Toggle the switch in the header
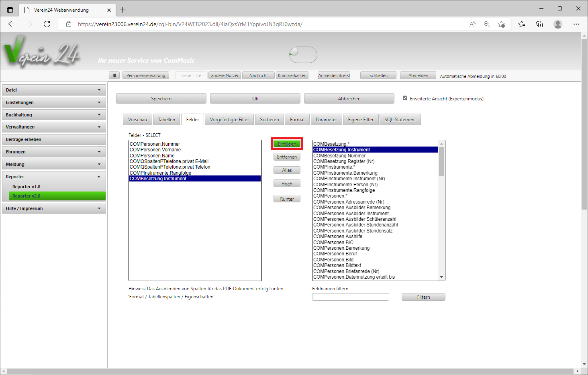The width and height of the screenshot is (588, 375). [x=303, y=55]
